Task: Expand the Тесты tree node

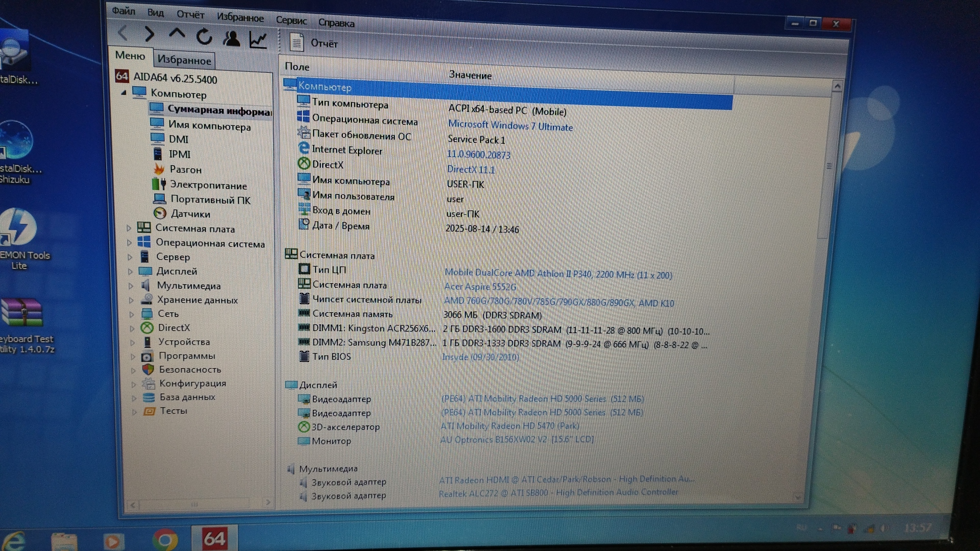Action: click(x=135, y=411)
